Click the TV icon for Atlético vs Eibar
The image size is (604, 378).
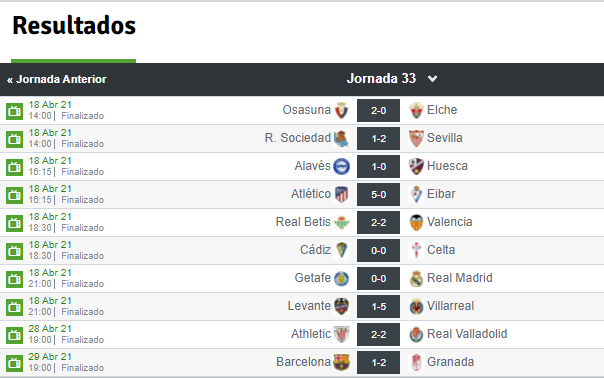(x=15, y=196)
